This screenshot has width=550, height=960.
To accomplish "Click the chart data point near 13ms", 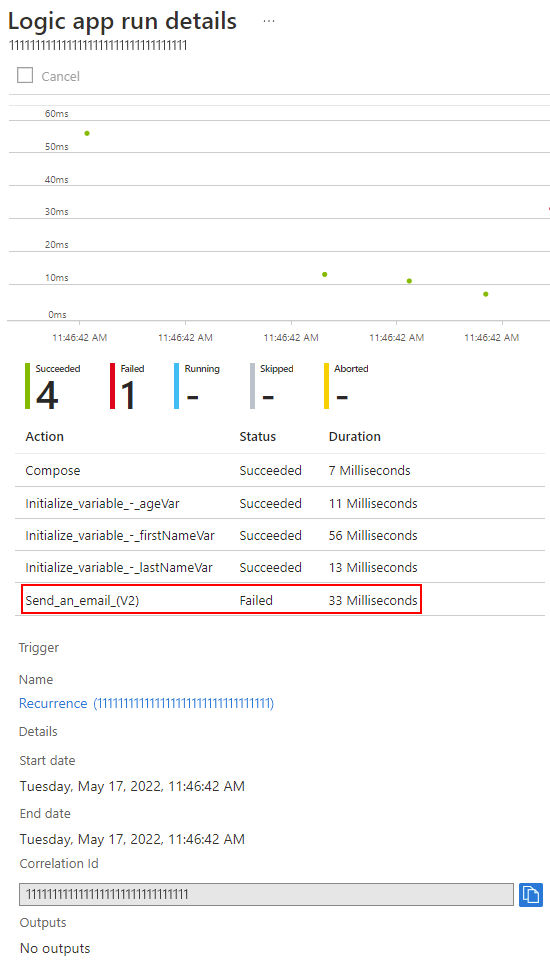I will [x=325, y=274].
